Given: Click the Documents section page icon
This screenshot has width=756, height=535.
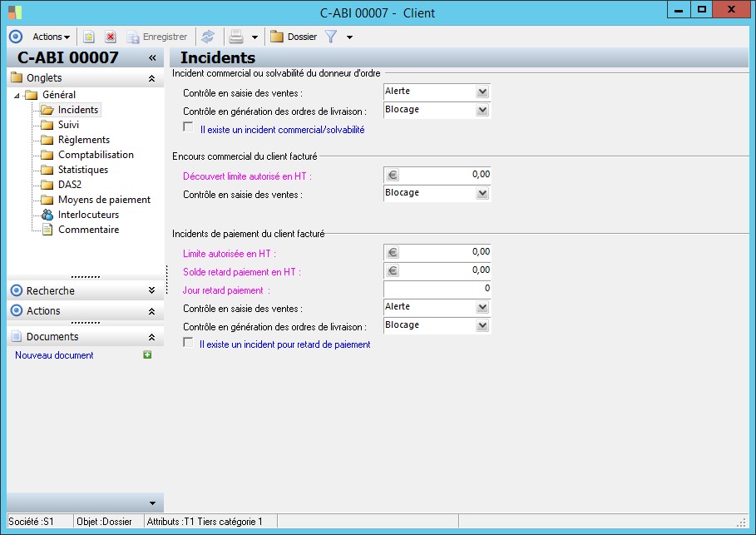Looking at the screenshot, I should (17, 336).
